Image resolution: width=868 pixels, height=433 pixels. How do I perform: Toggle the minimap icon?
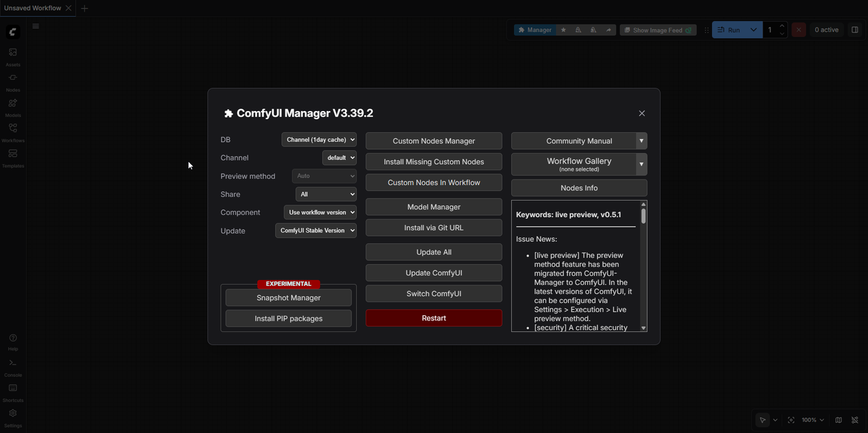pyautogui.click(x=839, y=420)
